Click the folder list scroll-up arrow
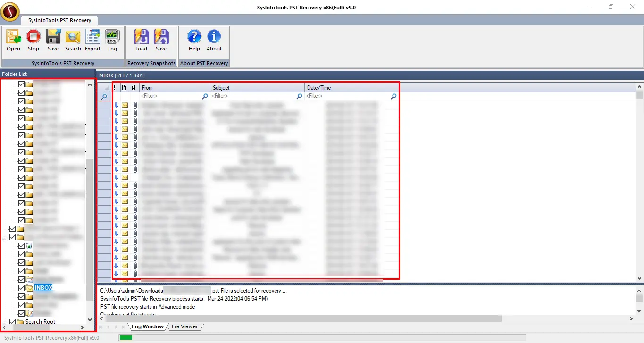This screenshot has height=343, width=644. click(90, 84)
